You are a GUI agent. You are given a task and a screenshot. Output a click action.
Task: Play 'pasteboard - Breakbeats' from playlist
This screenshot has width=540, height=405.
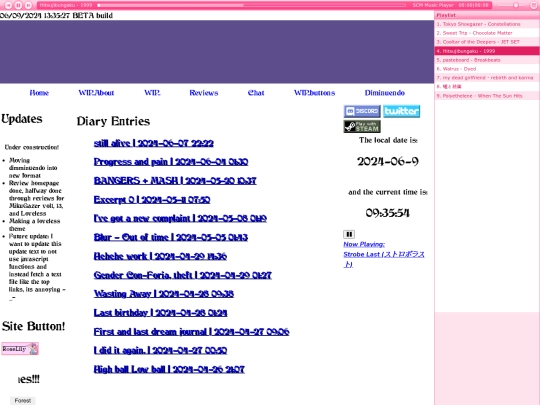[487, 60]
